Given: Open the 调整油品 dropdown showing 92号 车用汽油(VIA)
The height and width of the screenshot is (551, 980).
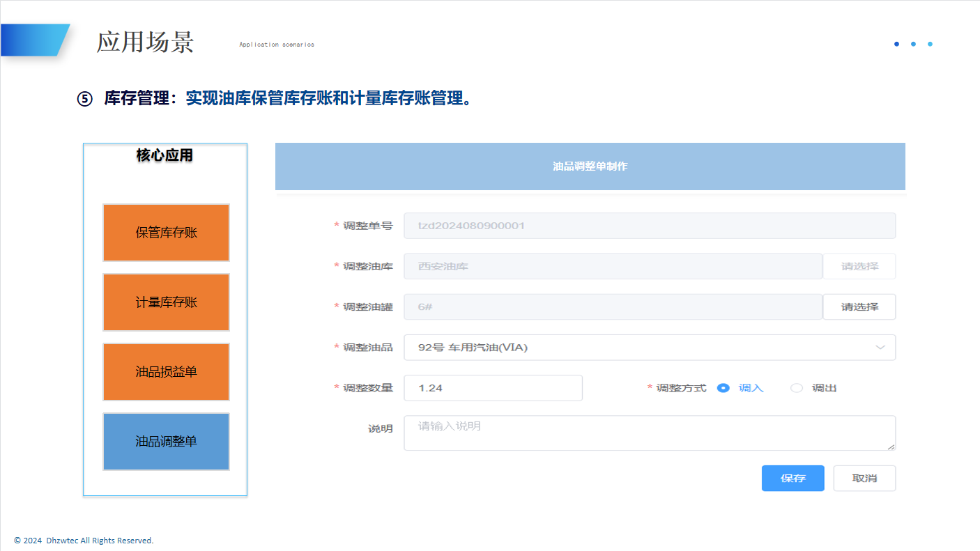Looking at the screenshot, I should click(x=650, y=347).
